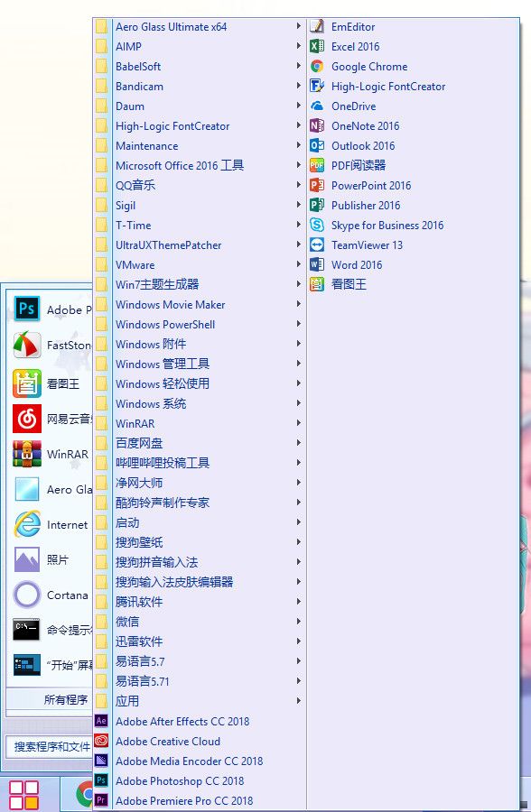Open pinned 看图王 in the start menu

point(51,383)
